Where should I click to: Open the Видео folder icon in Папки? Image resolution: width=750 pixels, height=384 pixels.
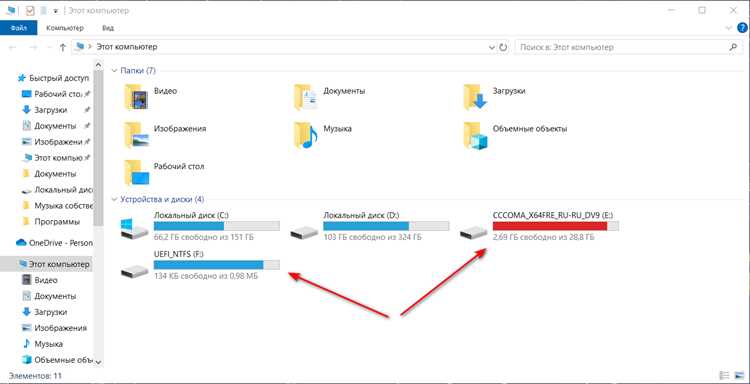coord(136,97)
